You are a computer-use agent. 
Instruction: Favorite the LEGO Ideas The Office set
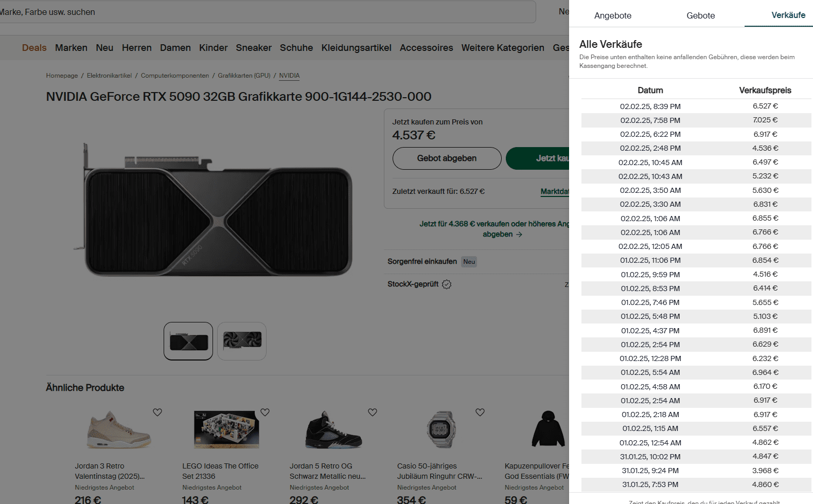(x=265, y=412)
